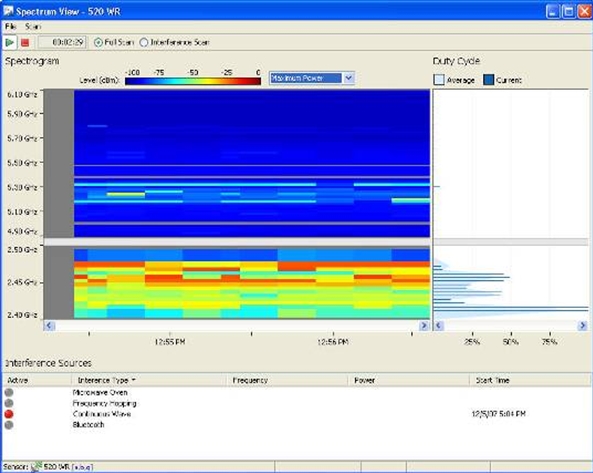Click the gray Microwave Oven status indicator

coord(9,392)
